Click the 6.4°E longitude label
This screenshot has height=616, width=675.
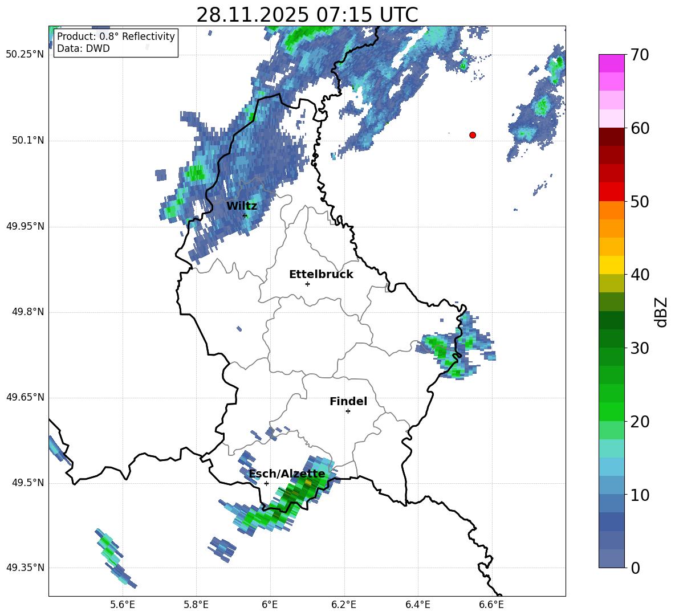(x=417, y=605)
